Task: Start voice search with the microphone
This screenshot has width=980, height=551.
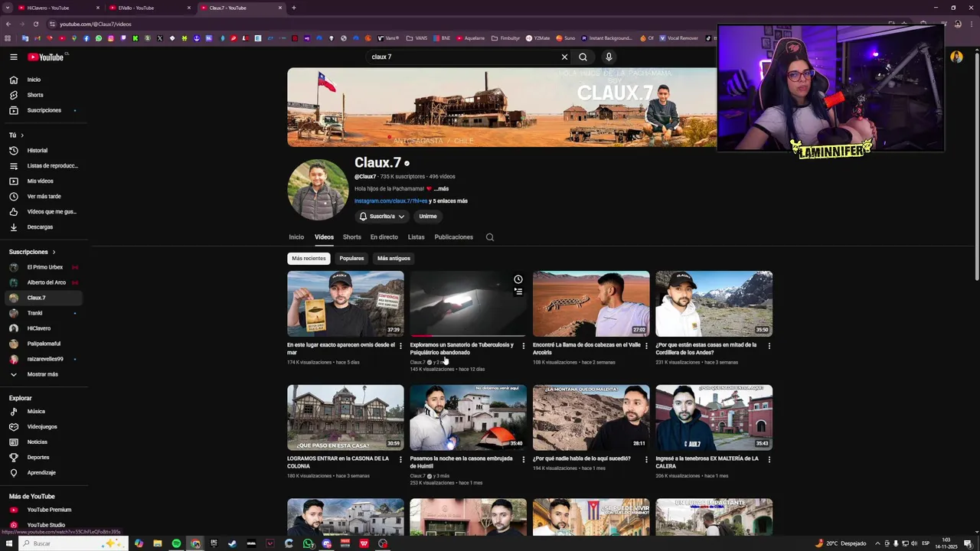Action: pos(609,57)
